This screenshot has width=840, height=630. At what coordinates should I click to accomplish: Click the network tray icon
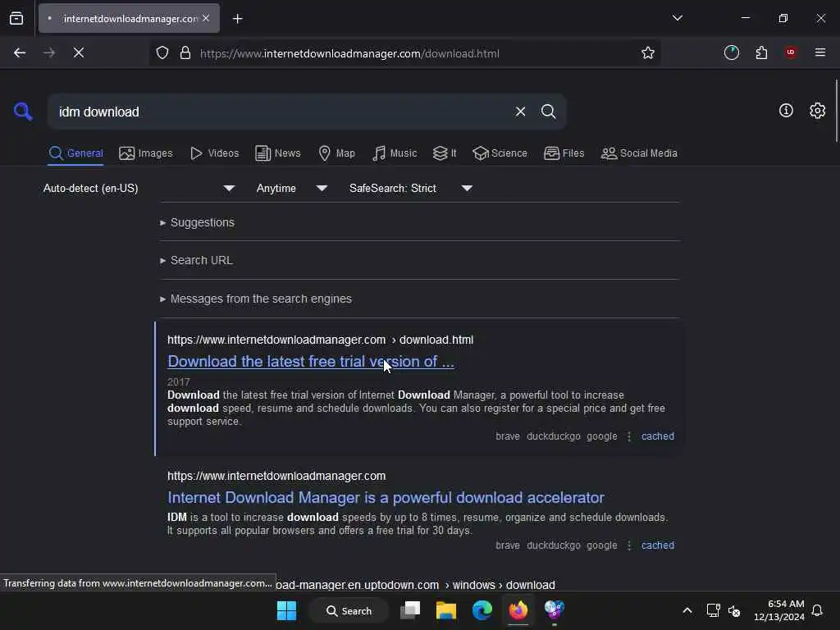(713, 610)
